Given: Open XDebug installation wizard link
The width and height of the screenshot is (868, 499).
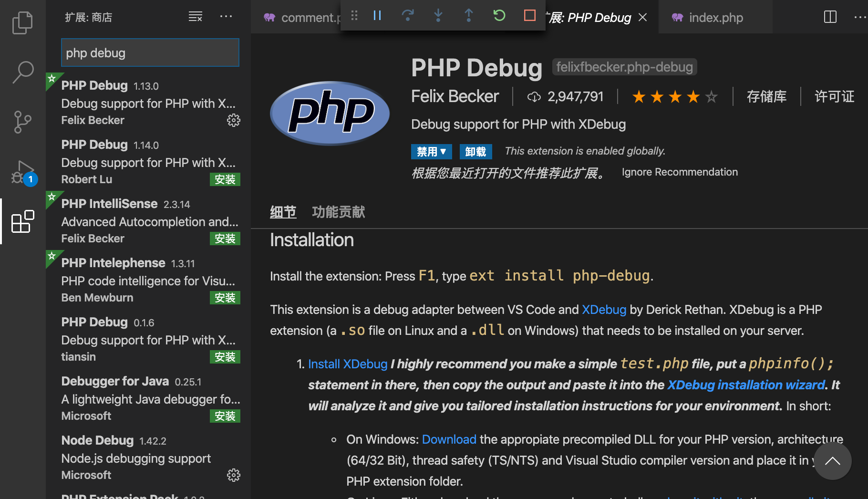Looking at the screenshot, I should pos(746,385).
